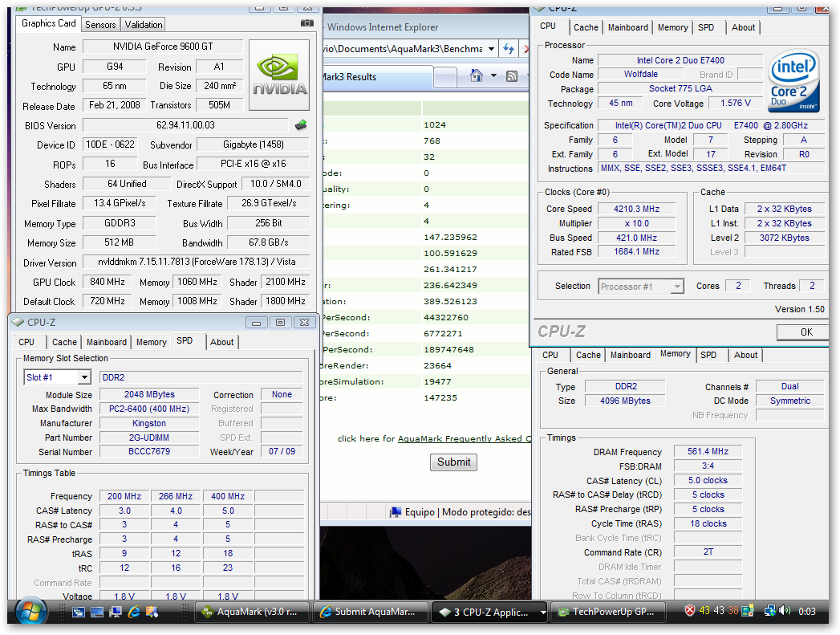
Task: Click the Manufacturer value Kingston
Action: pyautogui.click(x=149, y=423)
